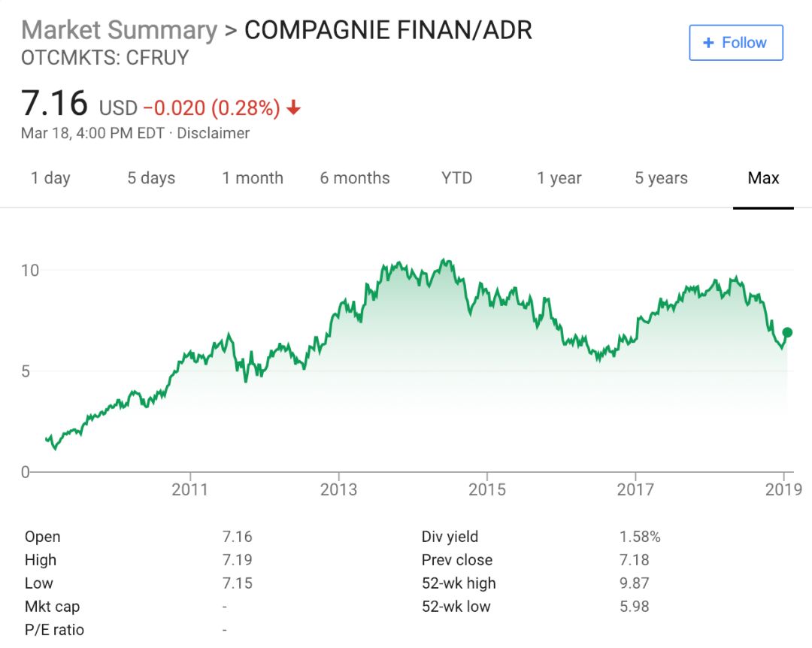Click the COMPAGNIE FINAN/ADR title
This screenshot has width=812, height=648.
388,30
